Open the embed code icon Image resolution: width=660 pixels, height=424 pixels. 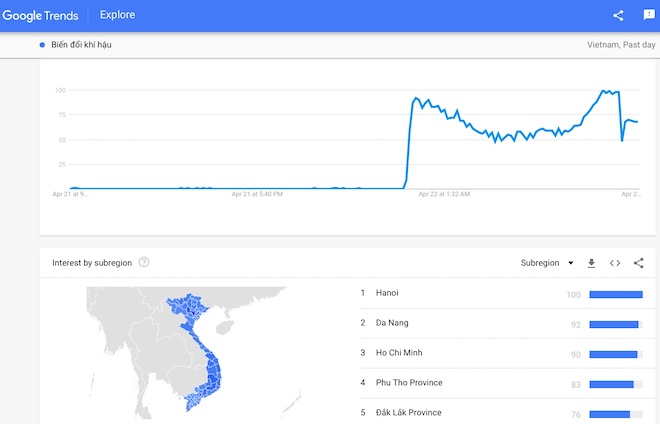pyautogui.click(x=615, y=263)
